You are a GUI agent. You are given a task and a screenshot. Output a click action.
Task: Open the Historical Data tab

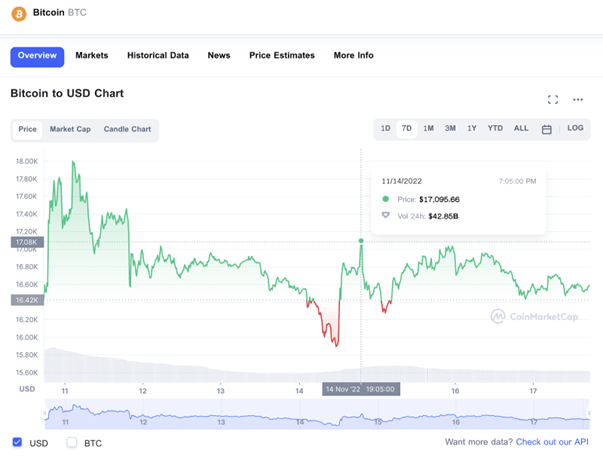158,56
